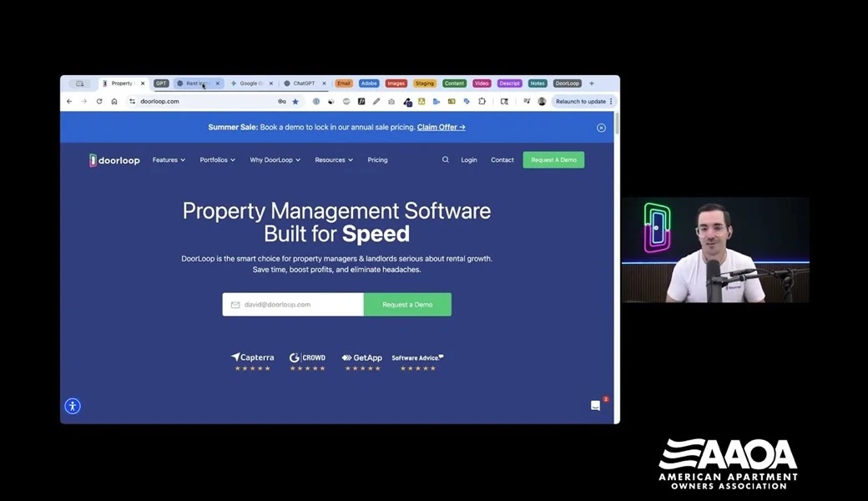
Task: Click the green Request a Demo hero button
Action: 407,305
